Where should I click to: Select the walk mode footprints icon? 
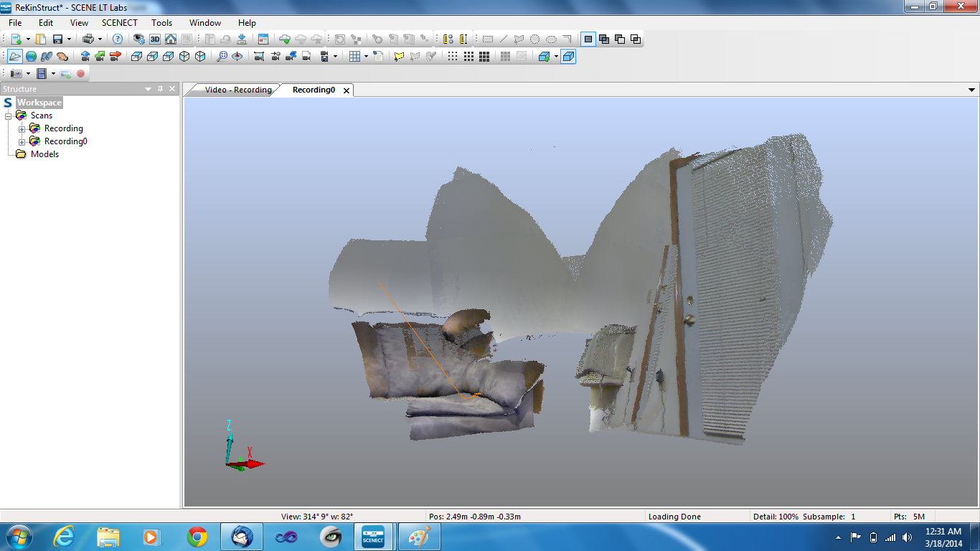pyautogui.click(x=47, y=57)
